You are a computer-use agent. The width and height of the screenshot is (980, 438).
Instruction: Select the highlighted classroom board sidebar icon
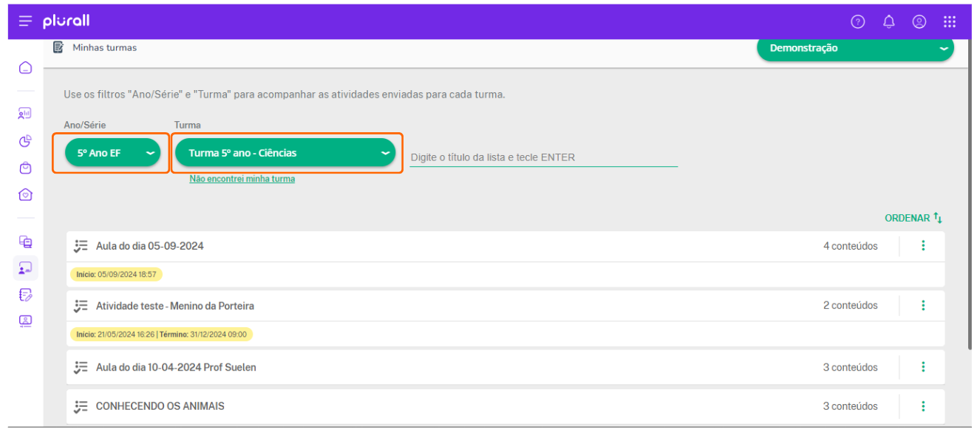25,268
